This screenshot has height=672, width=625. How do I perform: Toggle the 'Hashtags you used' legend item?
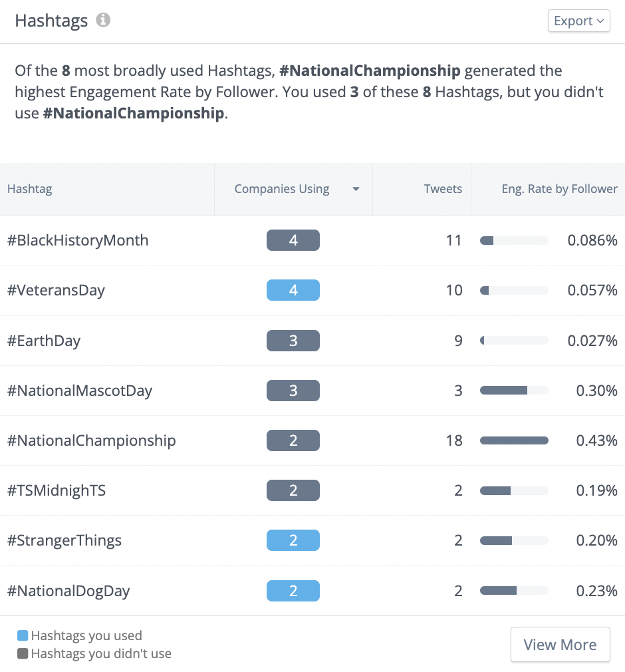point(79,635)
